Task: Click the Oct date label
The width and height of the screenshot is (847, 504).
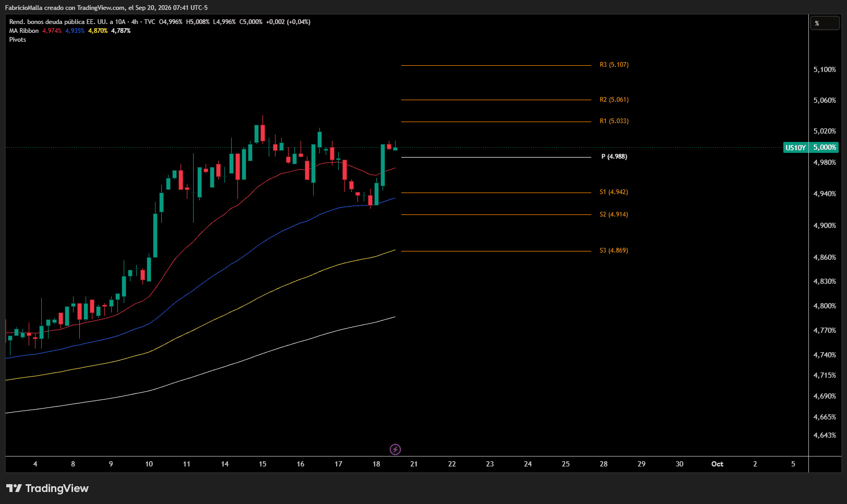Action: pyautogui.click(x=718, y=464)
